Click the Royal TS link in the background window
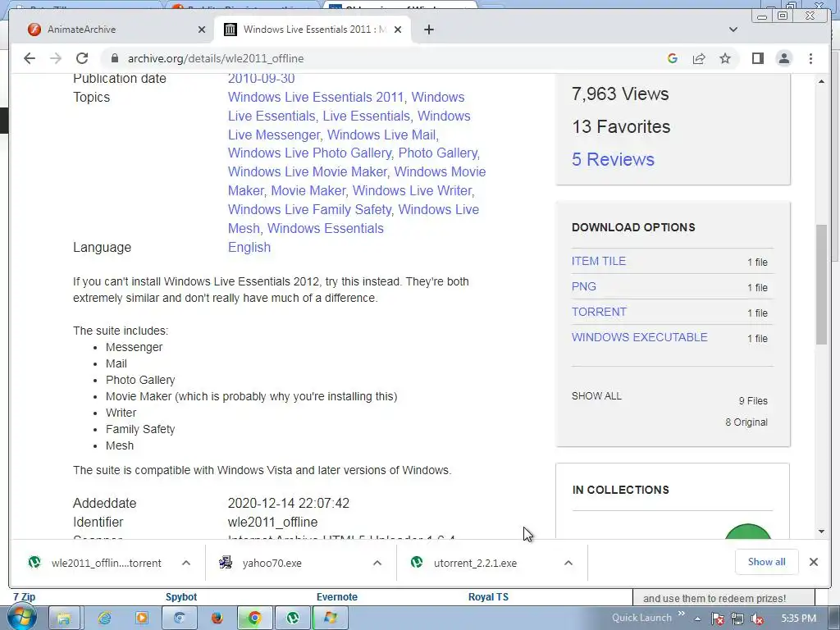Image resolution: width=840 pixels, height=630 pixels. tap(488, 597)
